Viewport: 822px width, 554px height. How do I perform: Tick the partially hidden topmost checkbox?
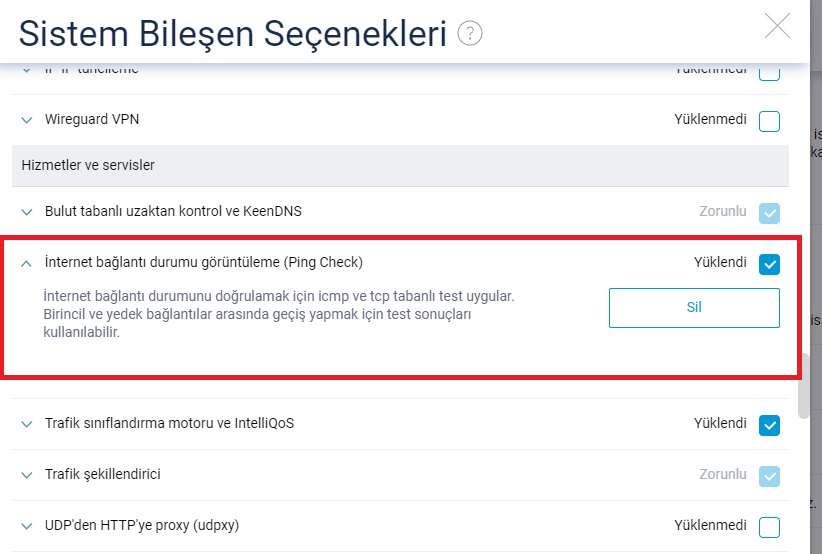(769, 73)
